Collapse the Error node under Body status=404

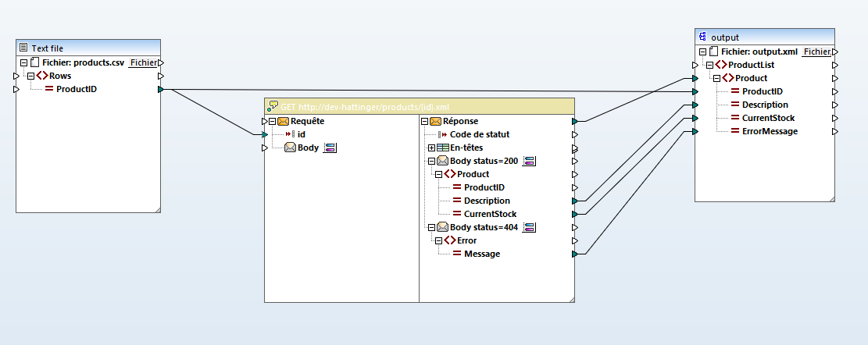[x=438, y=240]
